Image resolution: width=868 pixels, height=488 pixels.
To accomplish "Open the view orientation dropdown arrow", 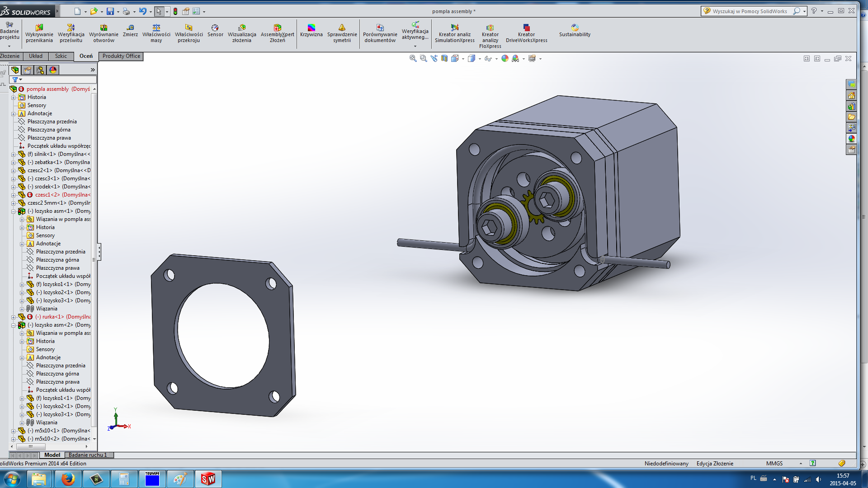I will click(x=463, y=59).
